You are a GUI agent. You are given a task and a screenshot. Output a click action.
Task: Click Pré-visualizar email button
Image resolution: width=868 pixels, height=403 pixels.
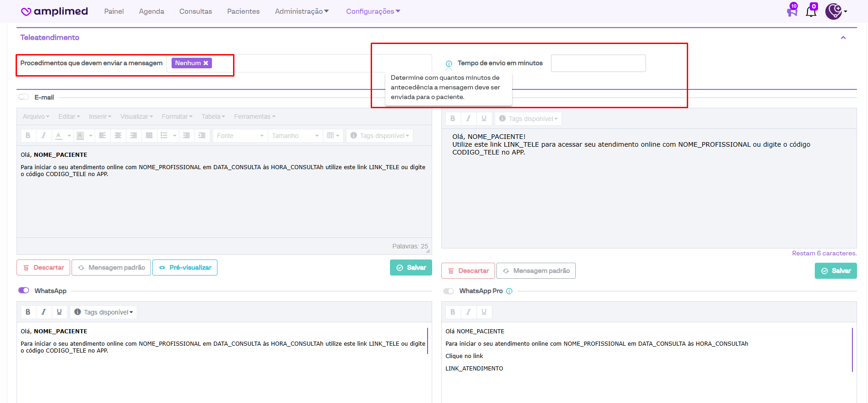pos(185,268)
